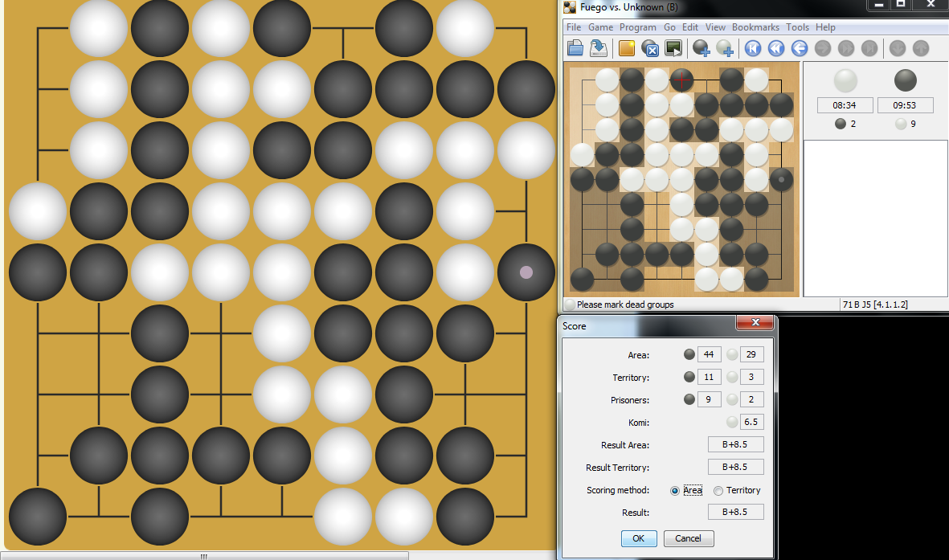
Task: Open the Help menu
Action: (825, 27)
